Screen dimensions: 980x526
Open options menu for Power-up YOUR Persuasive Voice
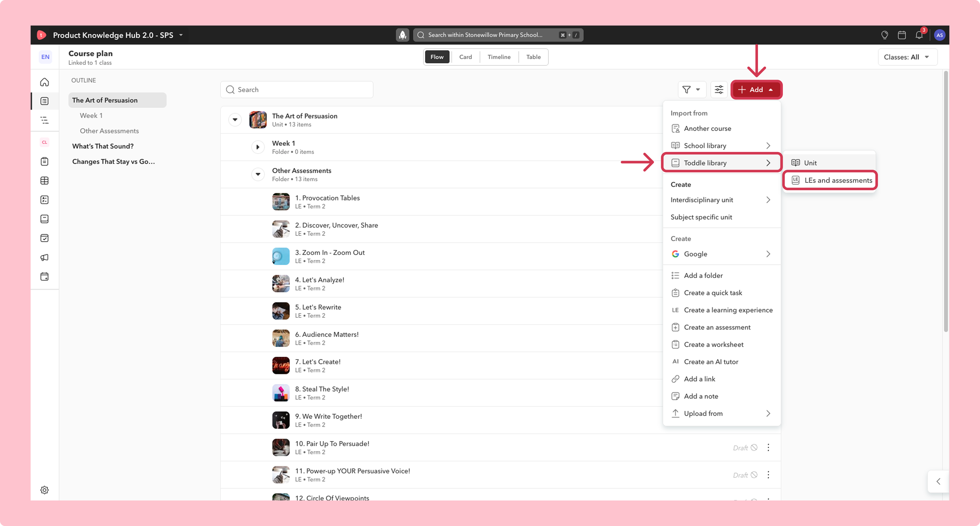[x=768, y=475]
